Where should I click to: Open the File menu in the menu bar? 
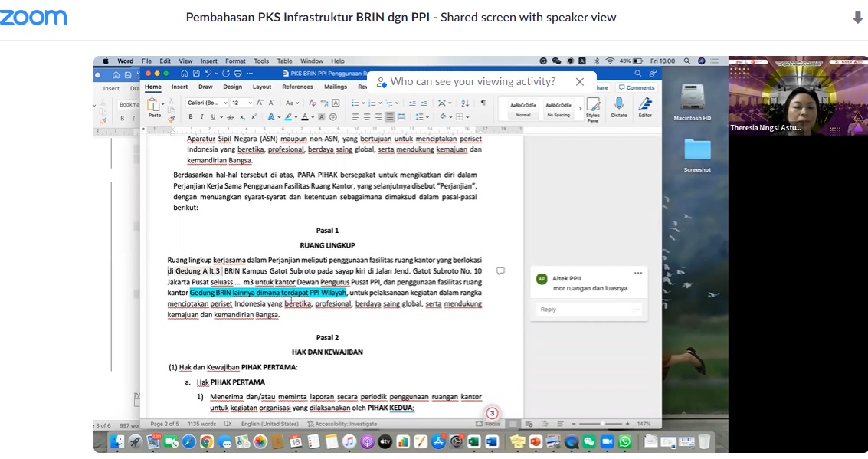pyautogui.click(x=146, y=61)
